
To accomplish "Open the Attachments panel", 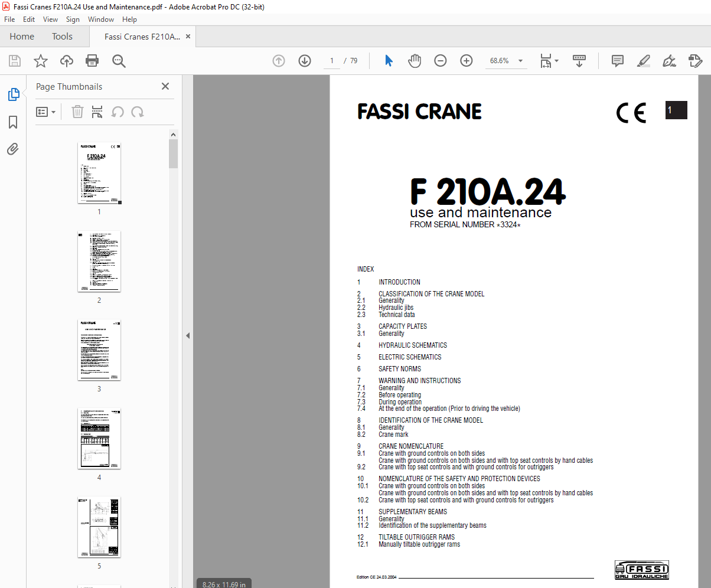I will coord(13,149).
